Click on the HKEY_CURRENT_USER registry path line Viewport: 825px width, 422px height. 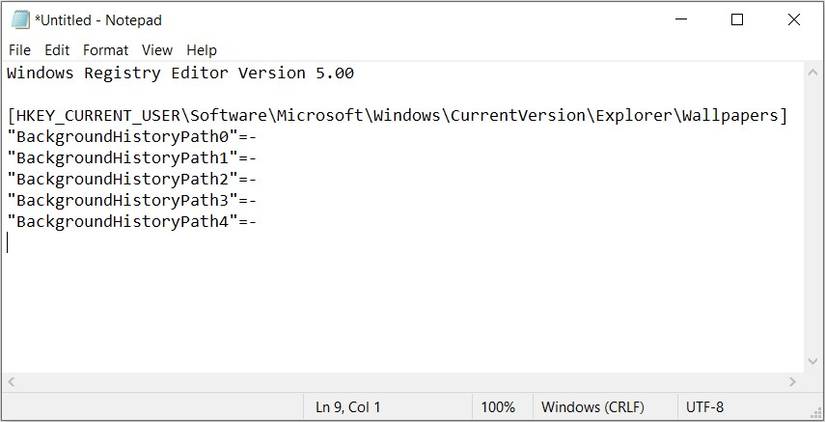click(397, 115)
